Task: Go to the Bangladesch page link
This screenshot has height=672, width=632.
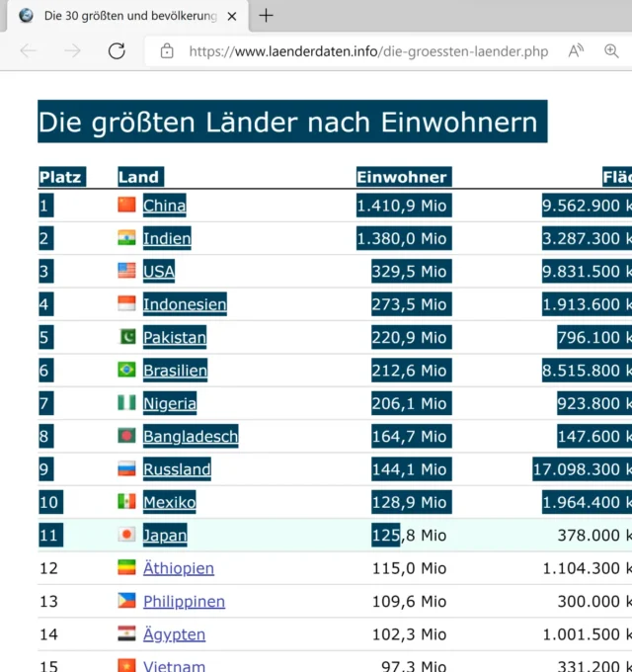Action: pyautogui.click(x=191, y=436)
